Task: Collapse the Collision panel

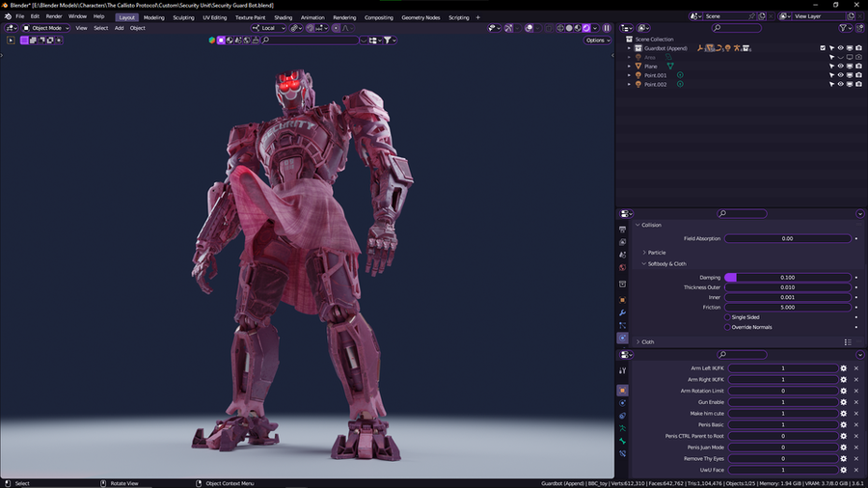Action: 637,225
